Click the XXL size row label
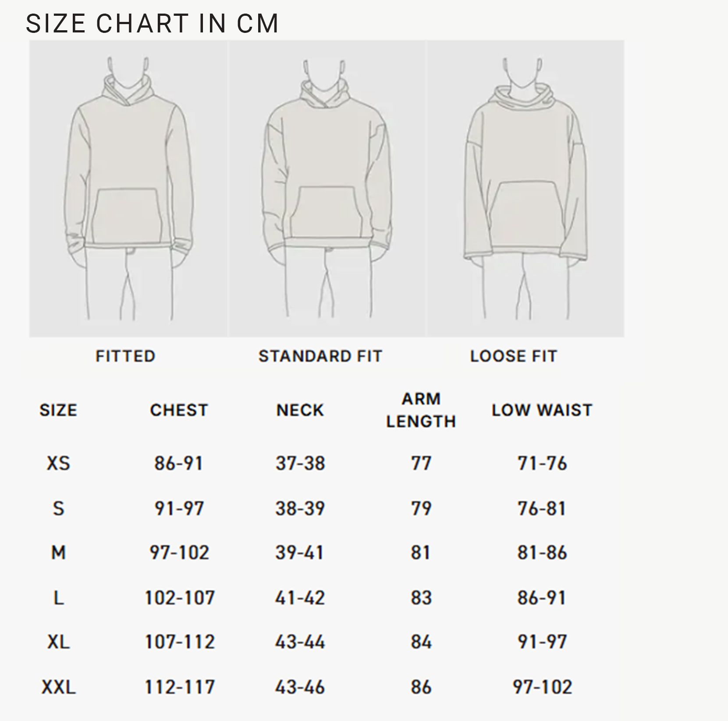Screen dimensions: 728x721 (59, 687)
